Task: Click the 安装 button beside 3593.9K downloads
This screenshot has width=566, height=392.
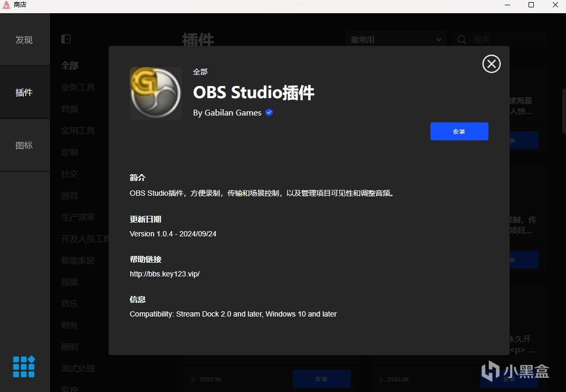Action: click(x=321, y=379)
